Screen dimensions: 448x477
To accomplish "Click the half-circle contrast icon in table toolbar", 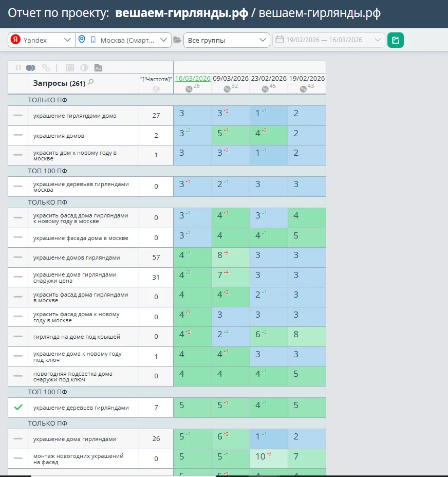I will click(84, 67).
